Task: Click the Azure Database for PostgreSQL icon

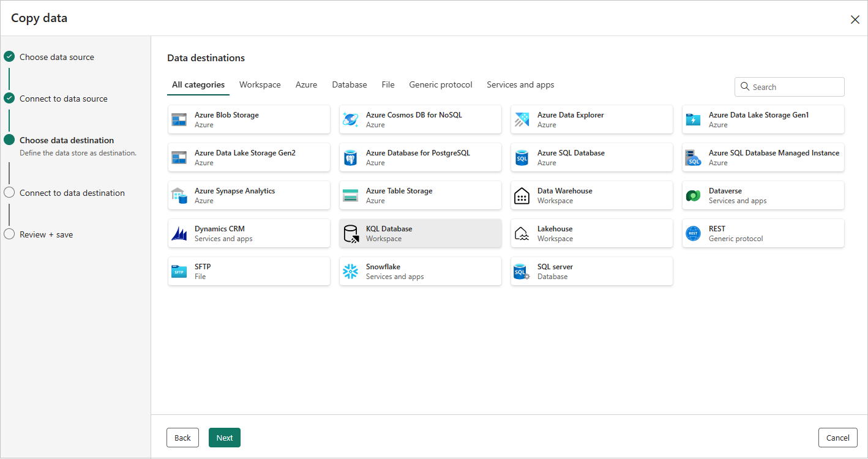Action: pos(350,157)
